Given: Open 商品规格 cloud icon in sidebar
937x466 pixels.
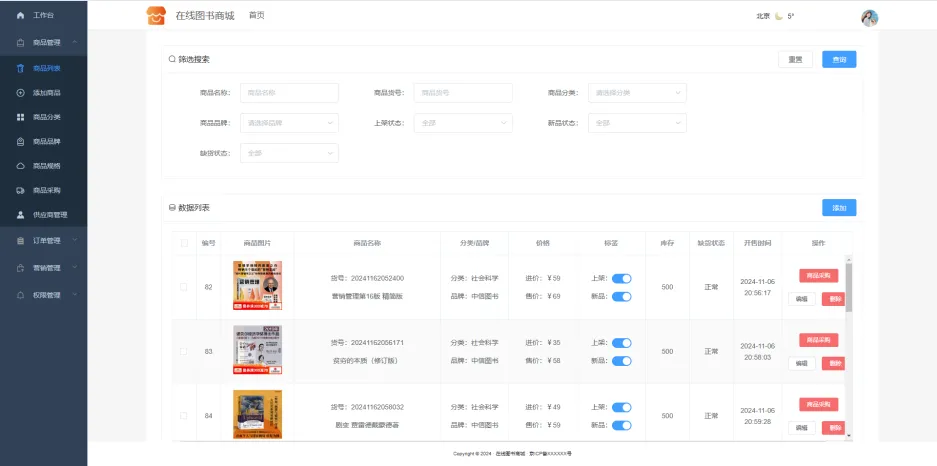Looking at the screenshot, I should [x=20, y=166].
